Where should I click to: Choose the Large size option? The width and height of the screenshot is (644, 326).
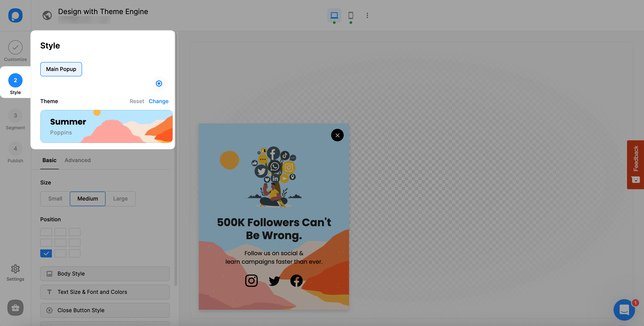120,199
